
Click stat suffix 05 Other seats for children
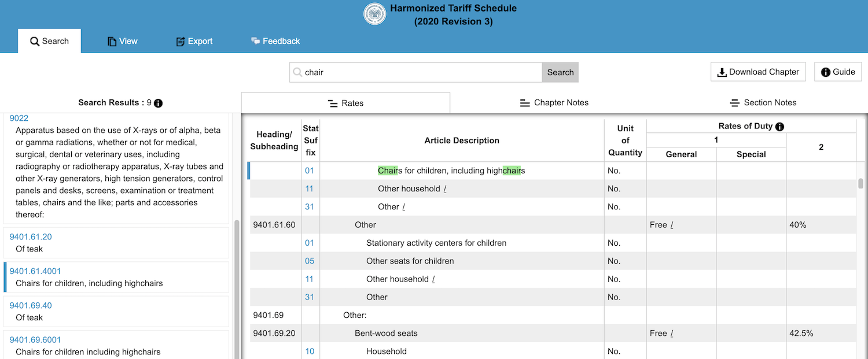(x=310, y=261)
